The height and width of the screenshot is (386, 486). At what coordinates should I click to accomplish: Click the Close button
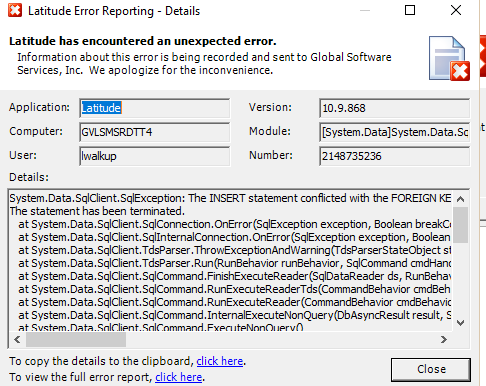[x=431, y=369]
